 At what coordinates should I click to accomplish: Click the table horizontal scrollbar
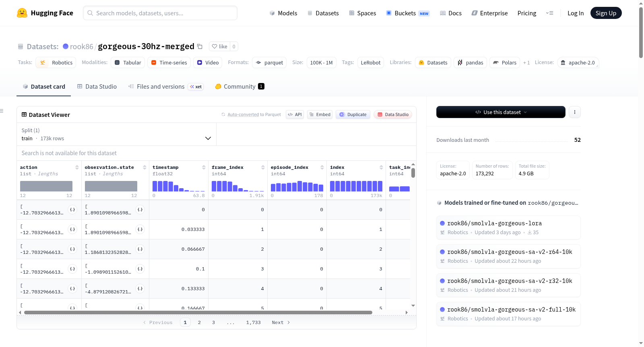point(198,312)
